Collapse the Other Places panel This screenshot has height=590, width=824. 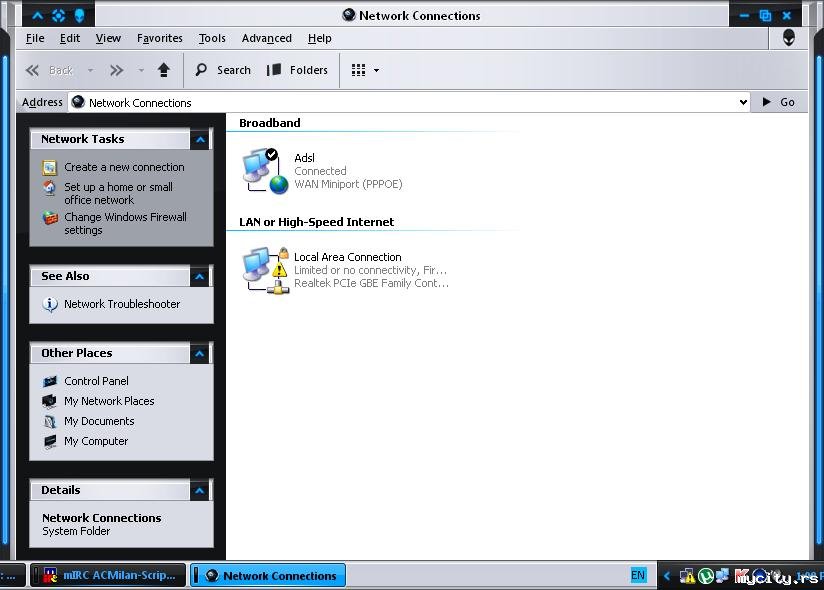200,354
